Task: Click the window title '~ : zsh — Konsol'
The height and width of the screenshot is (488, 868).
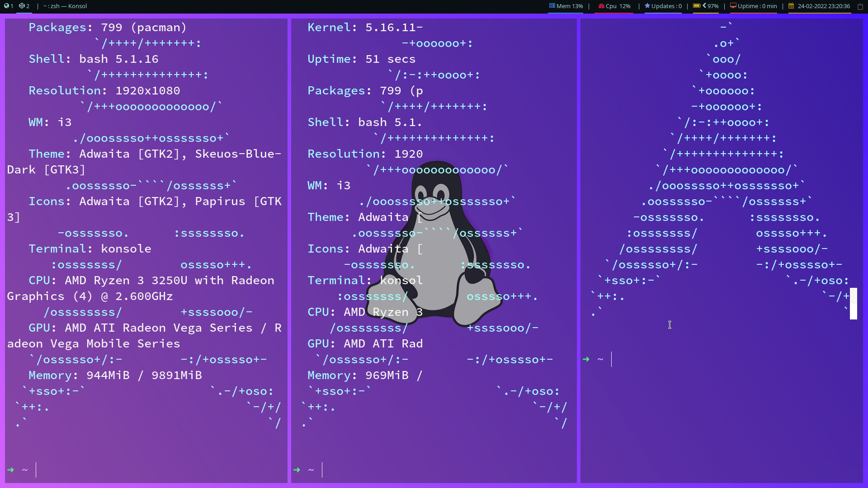Action: point(65,6)
